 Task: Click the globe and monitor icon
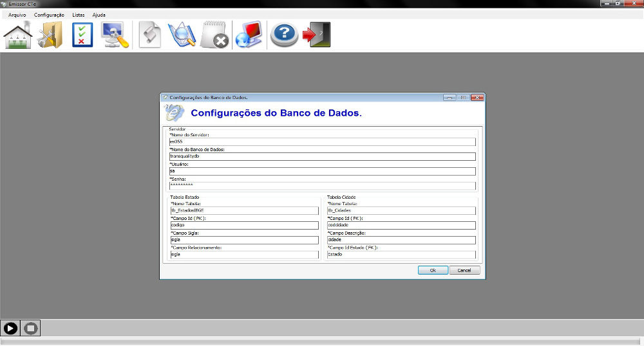tap(249, 35)
